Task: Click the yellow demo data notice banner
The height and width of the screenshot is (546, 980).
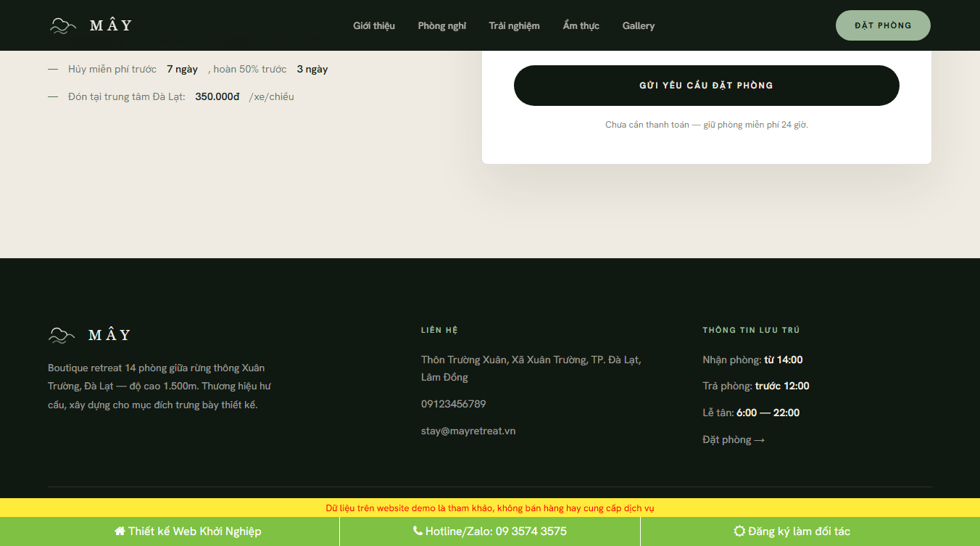Action: click(x=490, y=508)
